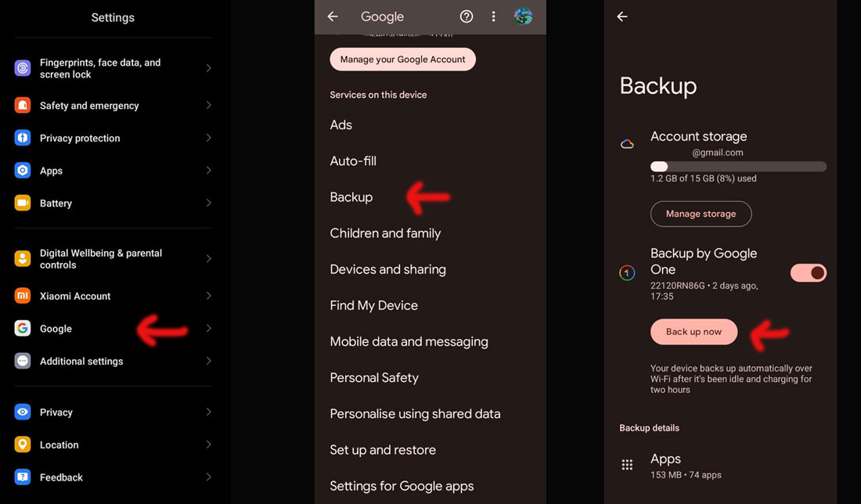Tap the Privacy protection shield icon
Image resolution: width=861 pixels, height=504 pixels.
click(23, 138)
